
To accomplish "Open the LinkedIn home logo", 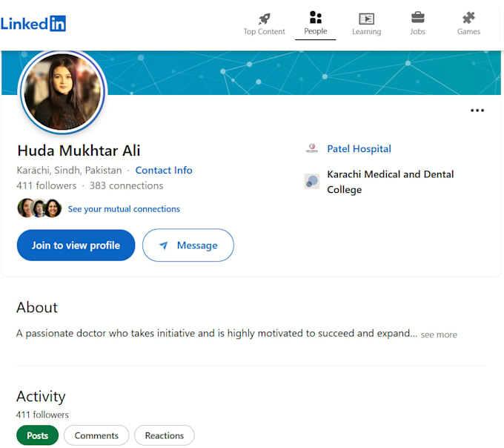I will point(33,24).
